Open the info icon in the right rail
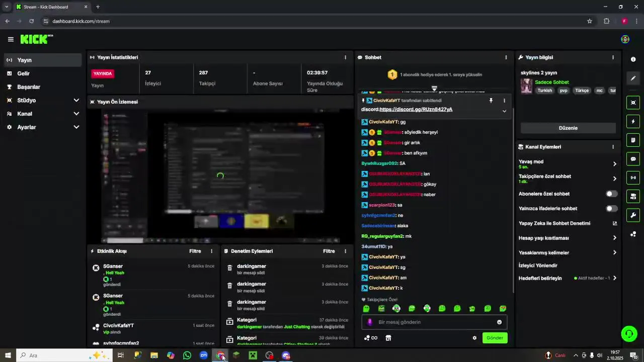This screenshot has width=644, height=362. pyautogui.click(x=633, y=59)
